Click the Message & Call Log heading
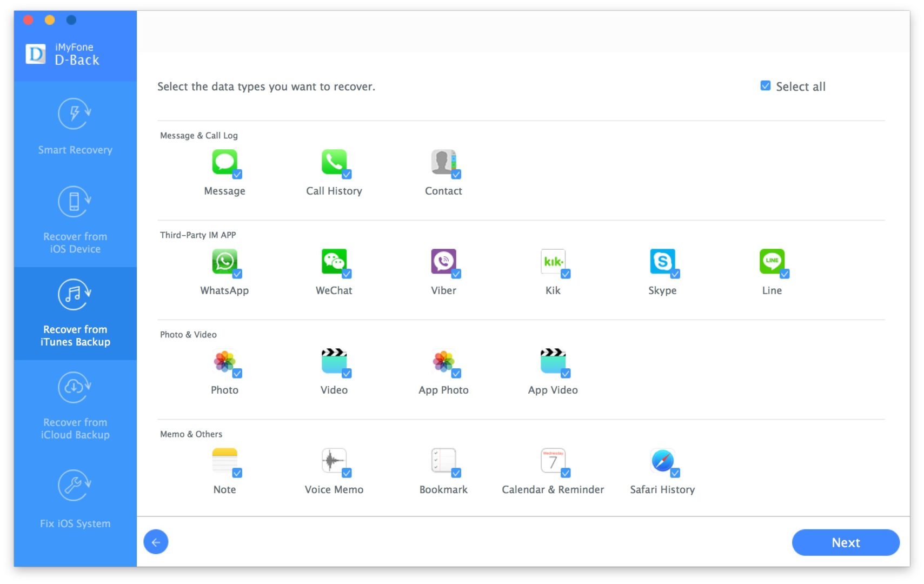Viewport: 924px width, 584px height. click(199, 136)
